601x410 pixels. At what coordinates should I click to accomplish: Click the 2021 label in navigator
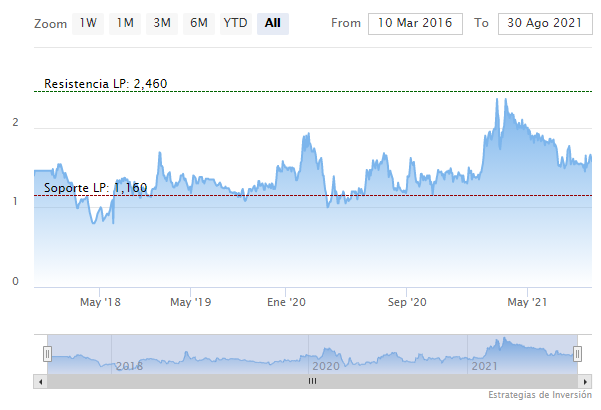click(x=484, y=366)
